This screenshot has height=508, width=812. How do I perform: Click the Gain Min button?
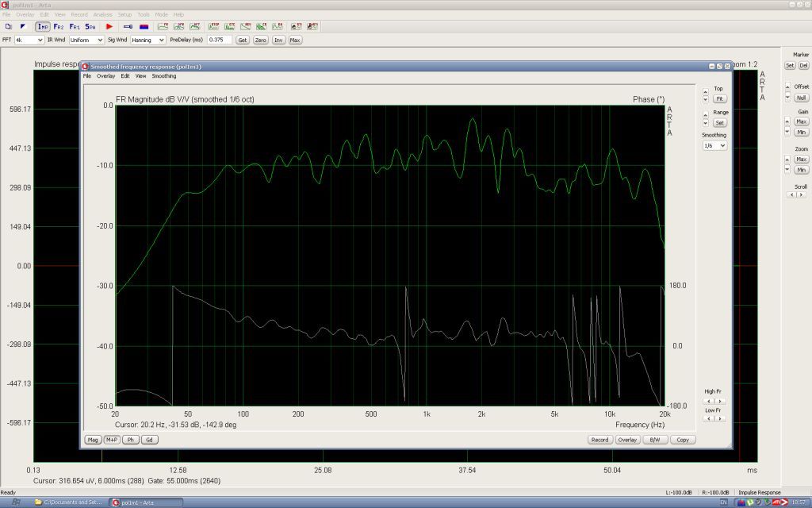801,133
